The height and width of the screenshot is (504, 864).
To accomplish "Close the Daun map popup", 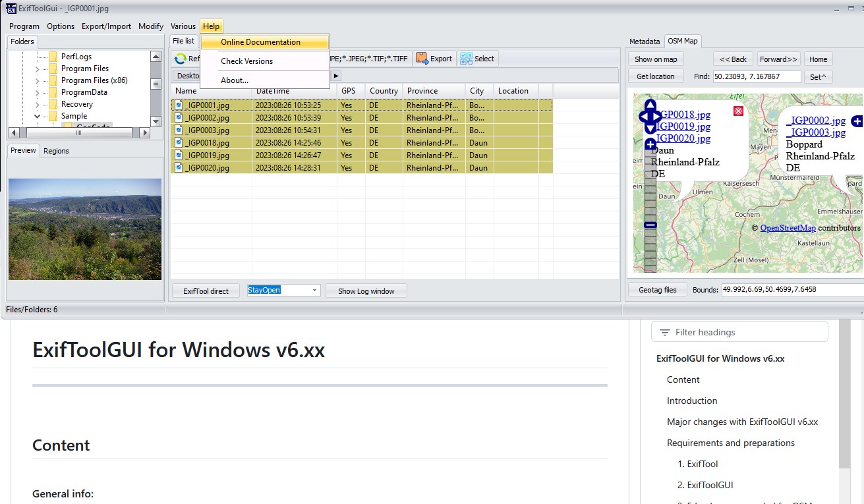I will pos(739,111).
